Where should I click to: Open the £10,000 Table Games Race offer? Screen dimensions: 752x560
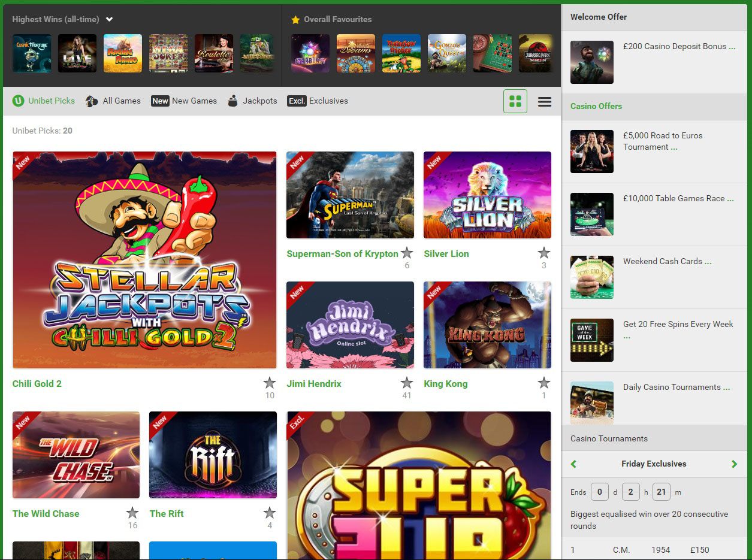678,198
